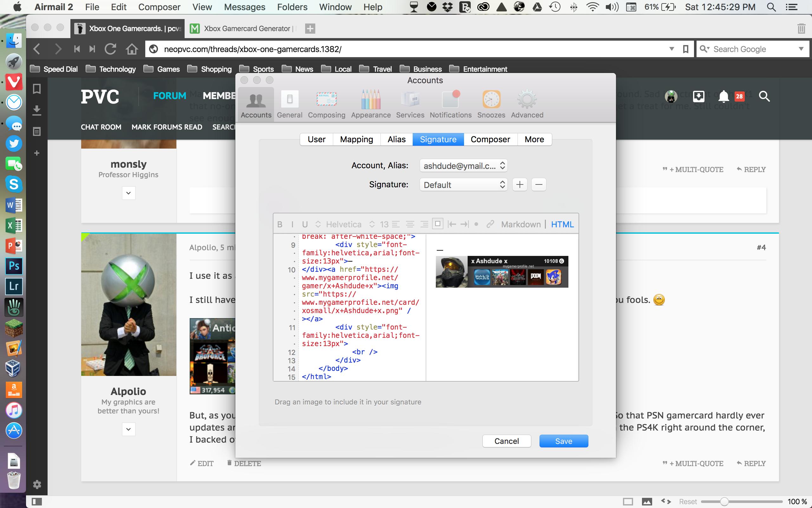
Task: Increase indent in signature editor
Action: (465, 224)
